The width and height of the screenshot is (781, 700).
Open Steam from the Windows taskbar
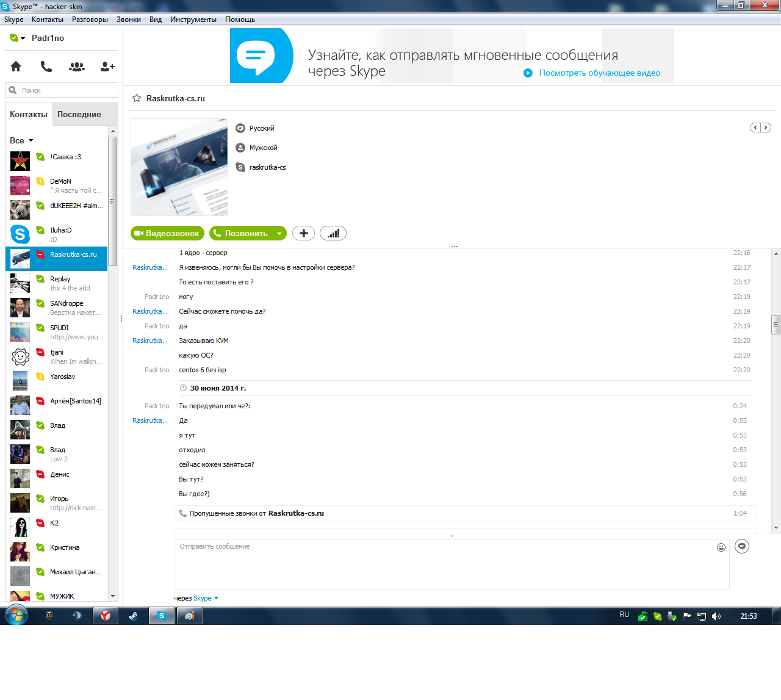(x=133, y=616)
